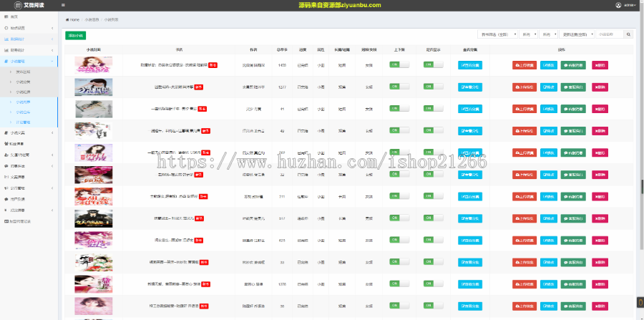The height and width of the screenshot is (320, 644).
Task: Click red upload button in 49-chapter row
Action: coord(525,130)
